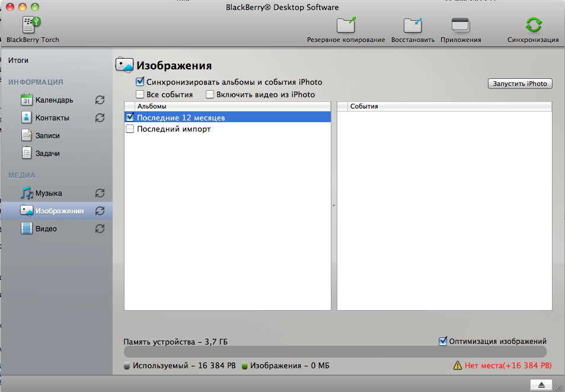
Task: Select the Видео film icon
Action: [27, 228]
